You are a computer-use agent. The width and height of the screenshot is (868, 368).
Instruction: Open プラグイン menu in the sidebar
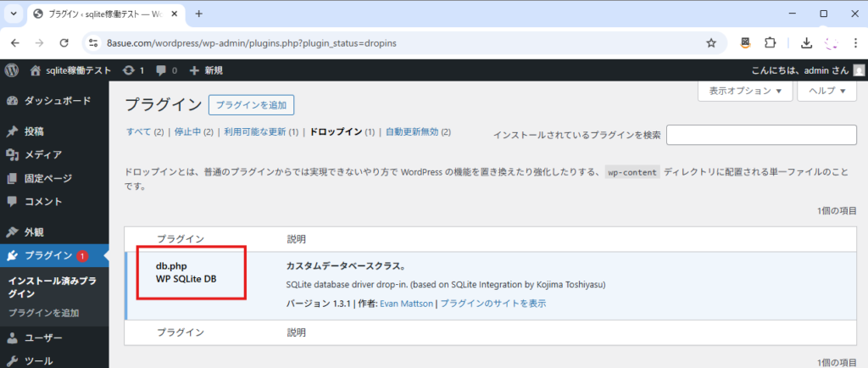(x=54, y=255)
